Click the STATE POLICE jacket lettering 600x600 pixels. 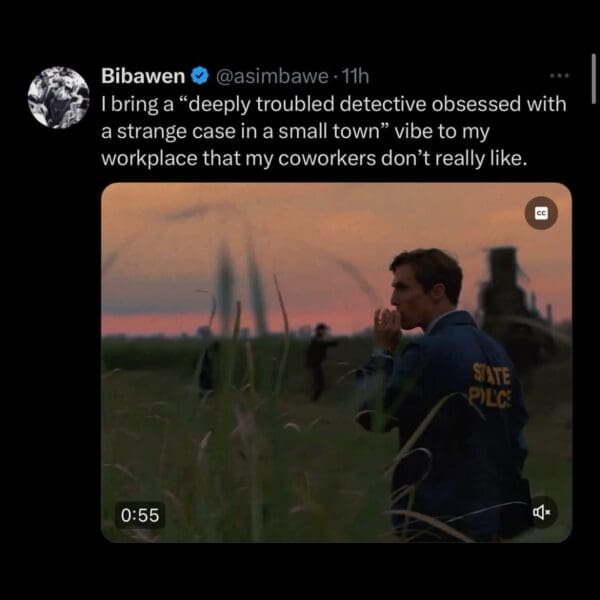tap(492, 385)
